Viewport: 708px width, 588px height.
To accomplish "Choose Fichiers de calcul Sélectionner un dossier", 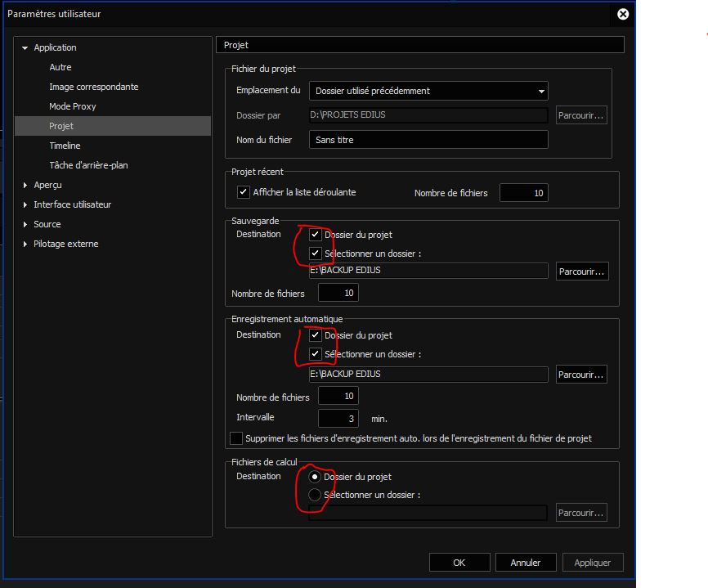I will tap(314, 495).
